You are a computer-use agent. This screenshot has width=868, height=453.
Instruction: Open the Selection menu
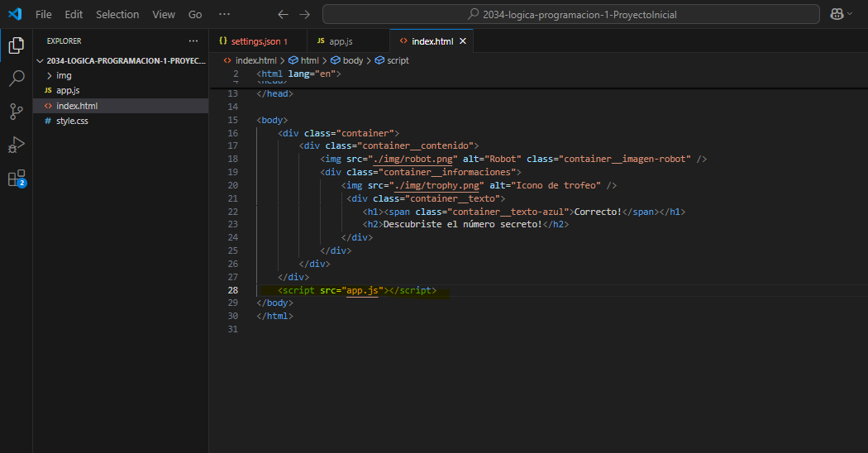[117, 14]
